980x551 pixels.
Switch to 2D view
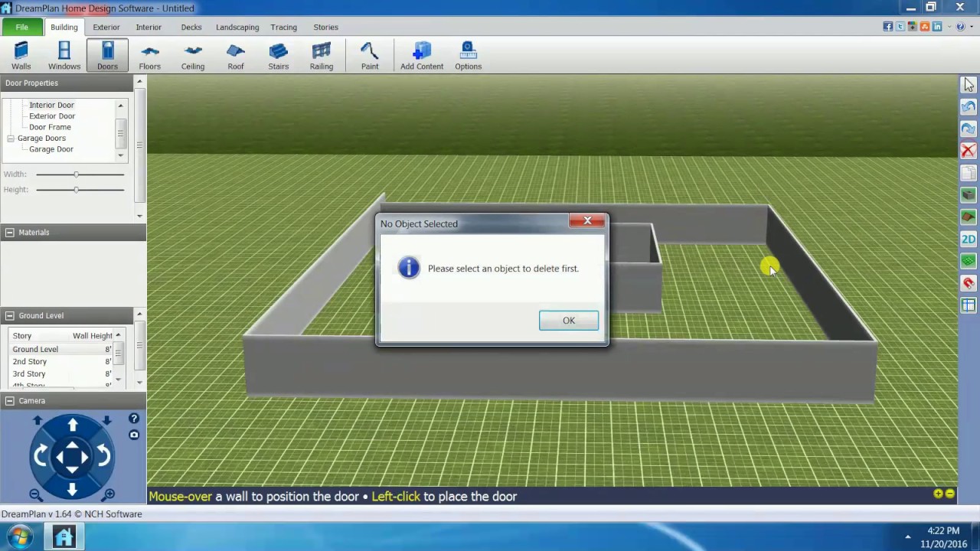(x=969, y=240)
